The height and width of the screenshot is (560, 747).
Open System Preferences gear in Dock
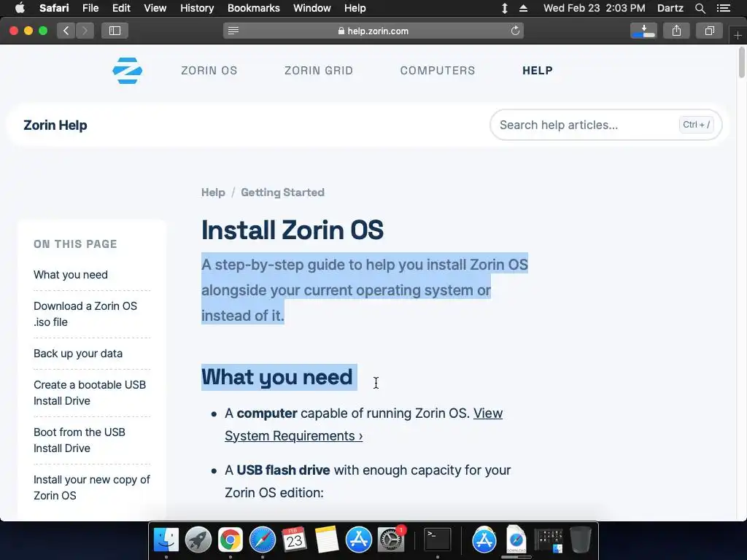tap(391, 540)
